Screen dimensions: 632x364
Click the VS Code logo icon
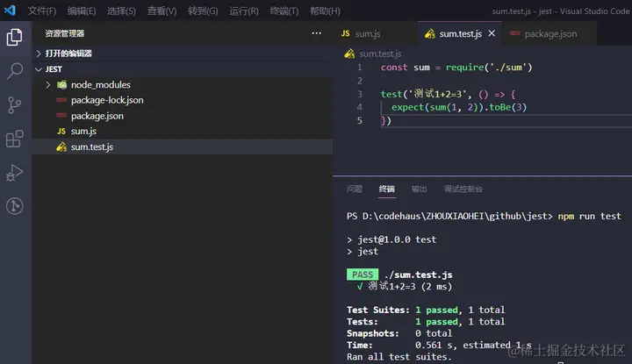click(x=10, y=10)
